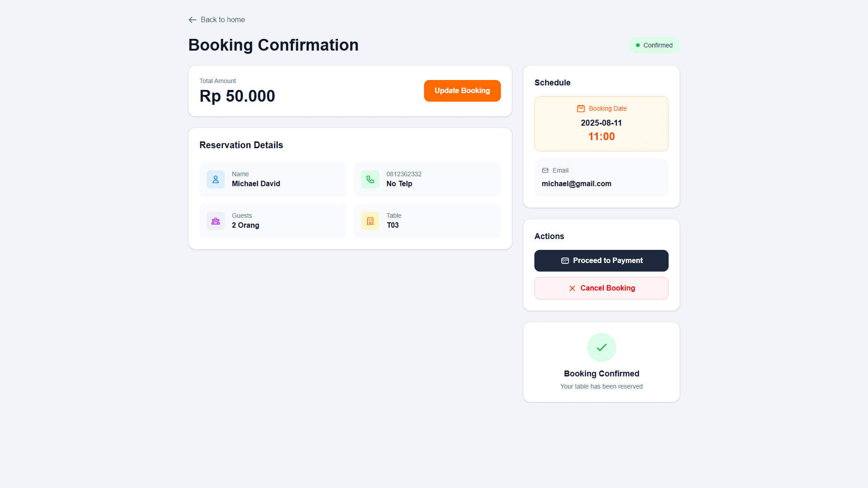
Task: Click the 'Booking Confirmation' heading
Action: pos(274,45)
